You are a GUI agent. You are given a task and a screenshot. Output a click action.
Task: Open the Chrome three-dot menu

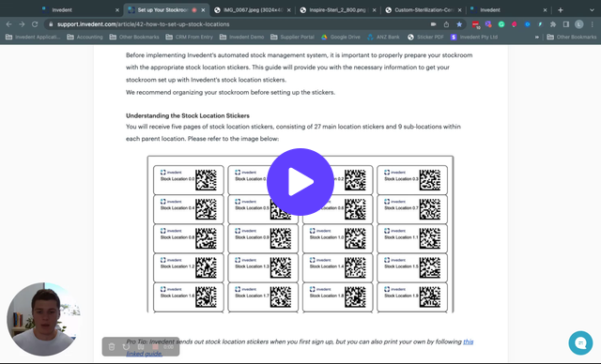tap(593, 24)
